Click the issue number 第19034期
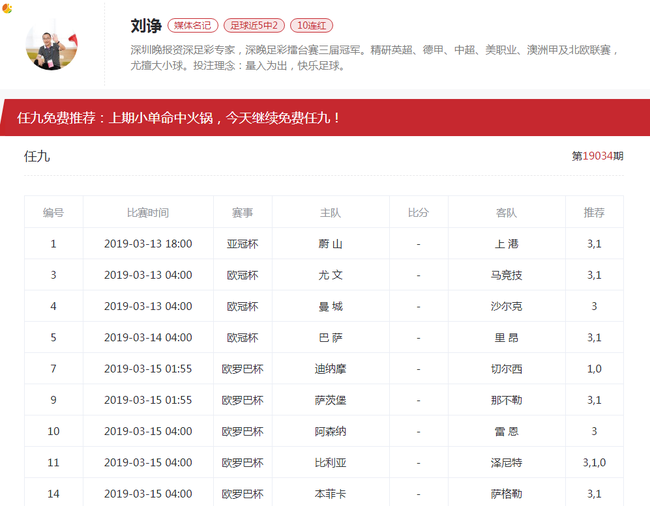Image resolution: width=650 pixels, height=506 pixels. pyautogui.click(x=597, y=156)
